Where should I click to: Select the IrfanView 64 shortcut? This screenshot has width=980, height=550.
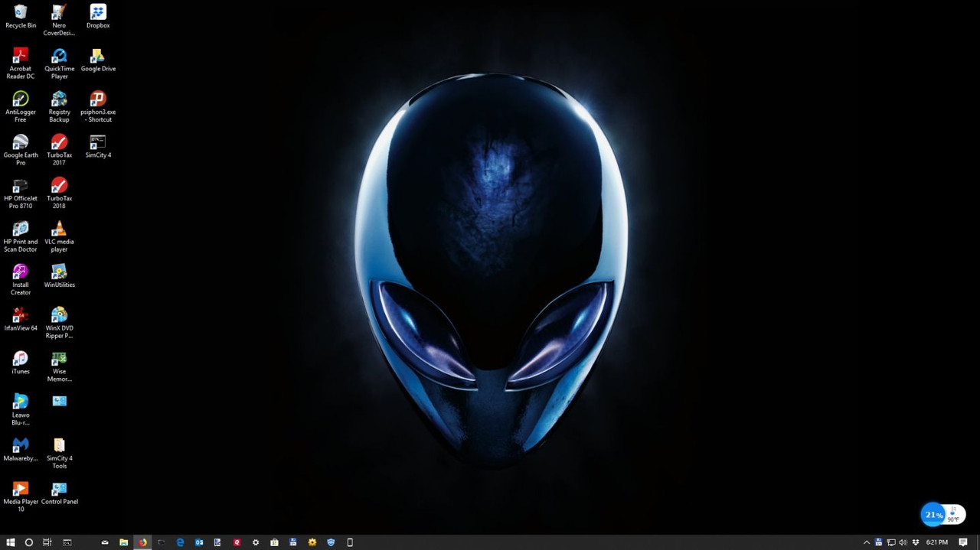(x=21, y=320)
